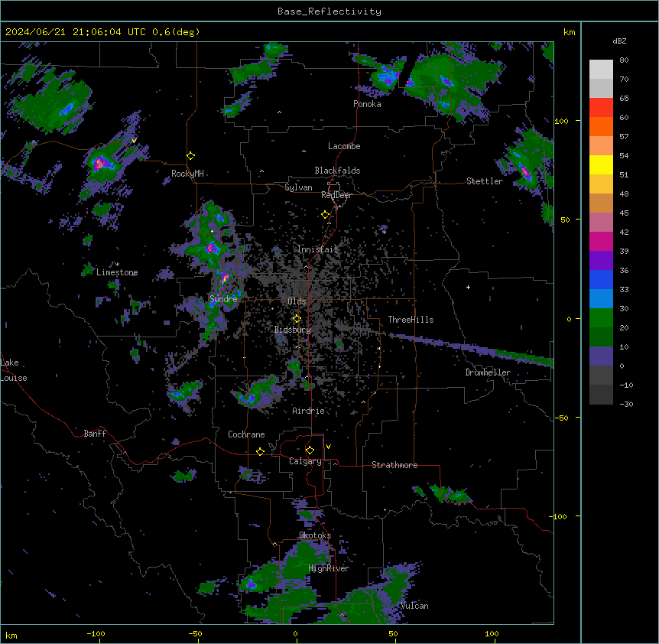Click the -50 tick label on horizontal axis
The width and height of the screenshot is (659, 644).
tap(195, 633)
